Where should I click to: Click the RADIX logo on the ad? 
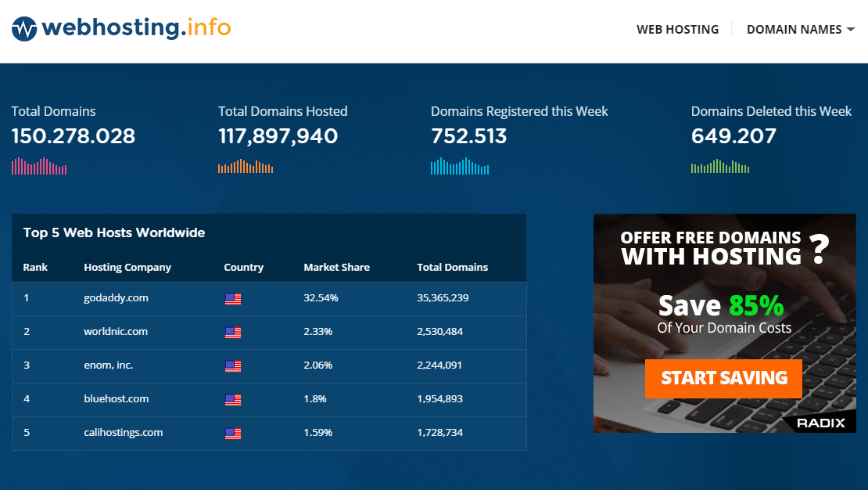click(x=821, y=423)
